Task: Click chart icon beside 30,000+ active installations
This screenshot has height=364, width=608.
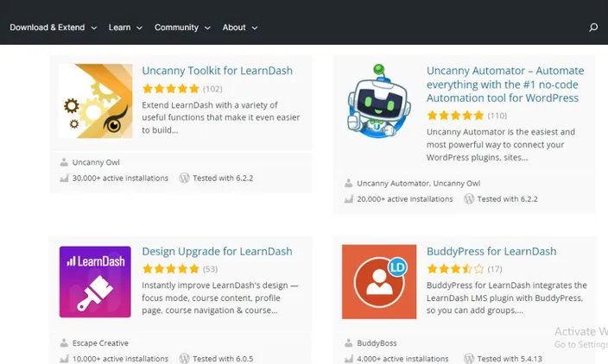Action: click(64, 179)
